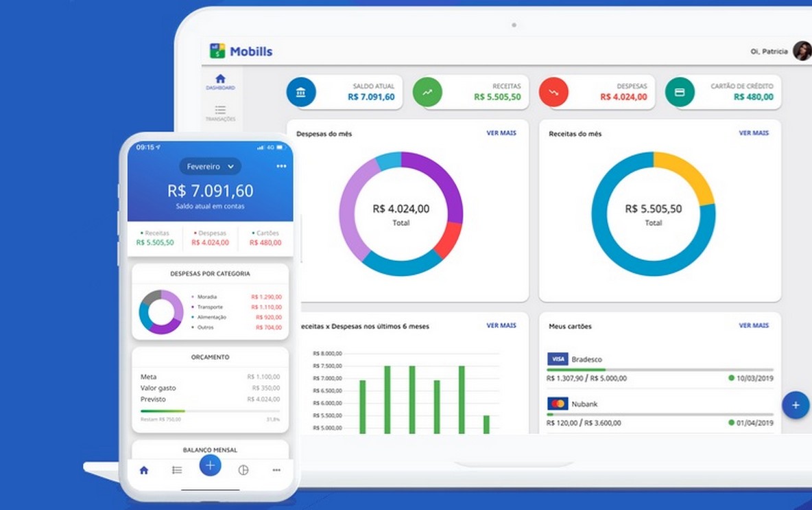Tap the phone's blue plus add button
Viewport: 812px width, 510px height.
coord(211,465)
